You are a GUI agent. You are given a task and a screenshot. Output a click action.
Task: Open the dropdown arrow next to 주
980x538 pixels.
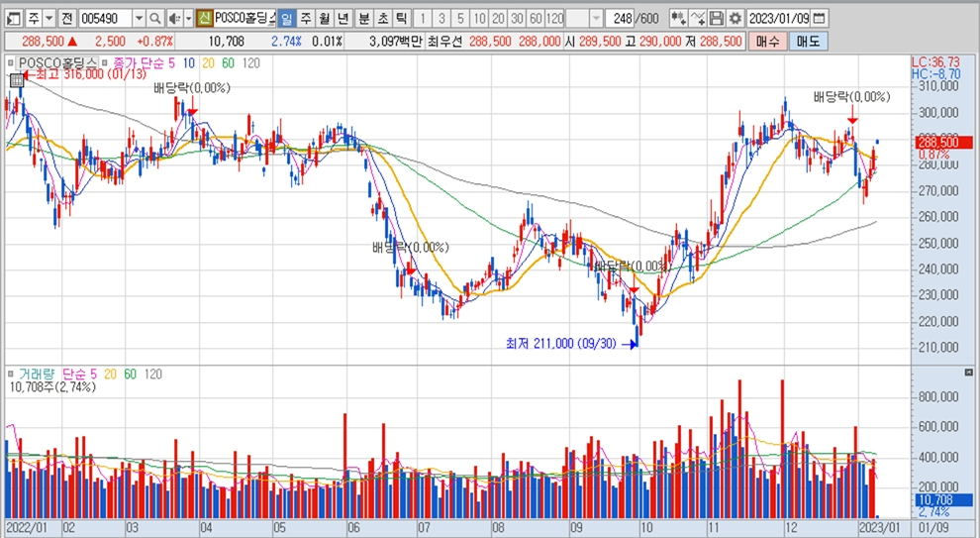(49, 19)
